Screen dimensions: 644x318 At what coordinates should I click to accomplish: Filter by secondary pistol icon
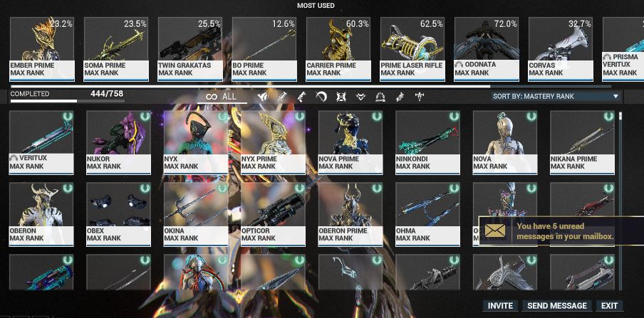pos(301,97)
